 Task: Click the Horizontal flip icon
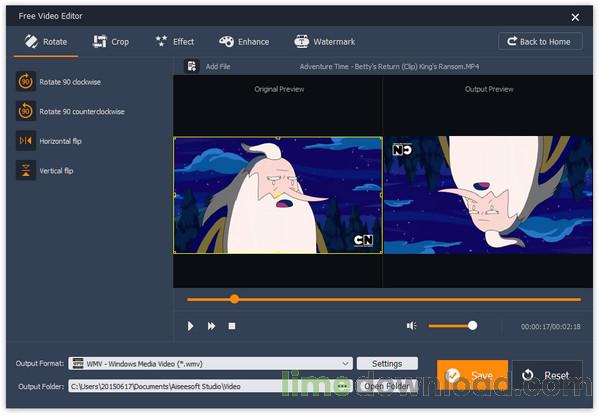coord(26,141)
